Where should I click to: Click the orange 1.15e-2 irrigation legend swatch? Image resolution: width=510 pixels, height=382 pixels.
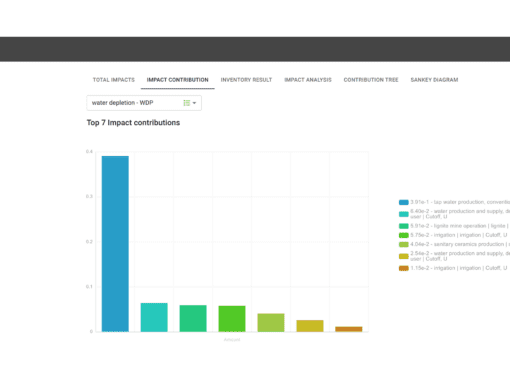coord(404,268)
